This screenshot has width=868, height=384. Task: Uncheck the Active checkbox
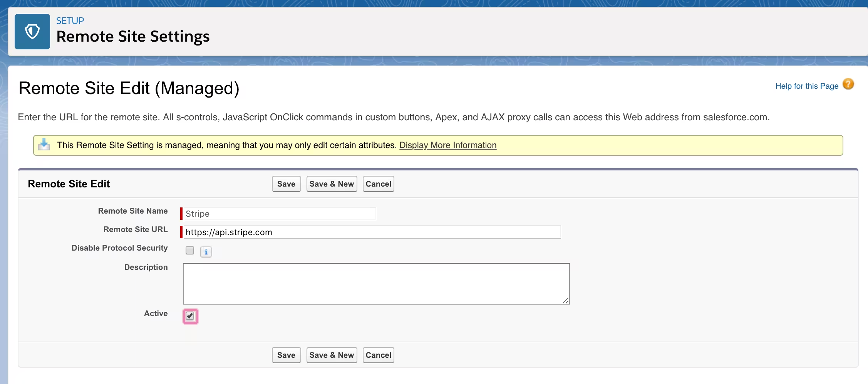point(190,316)
